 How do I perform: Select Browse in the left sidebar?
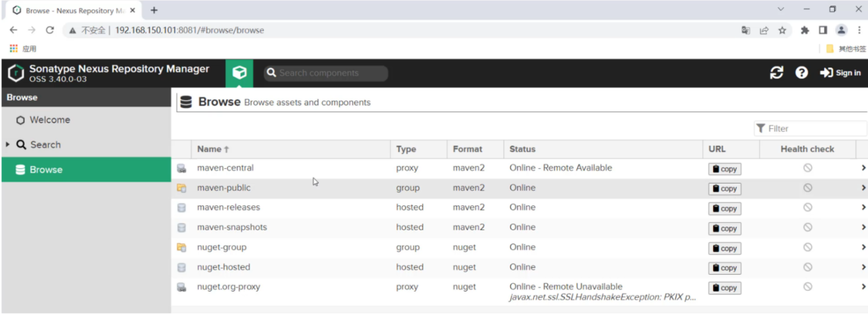pyautogui.click(x=46, y=170)
